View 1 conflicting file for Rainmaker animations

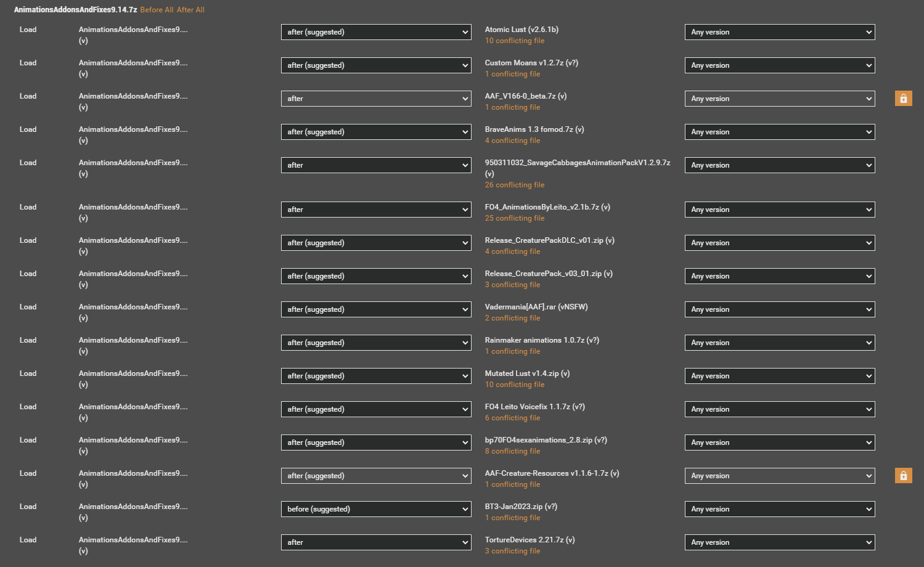click(x=512, y=351)
